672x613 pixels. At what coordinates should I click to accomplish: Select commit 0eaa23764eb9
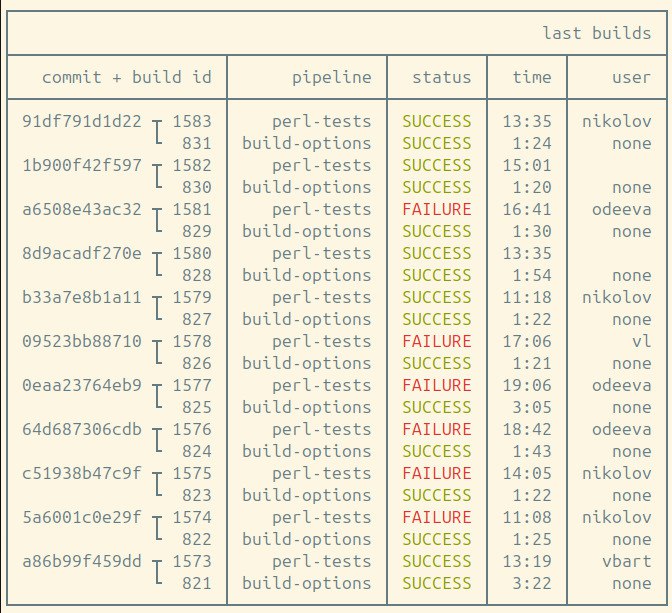(82, 385)
